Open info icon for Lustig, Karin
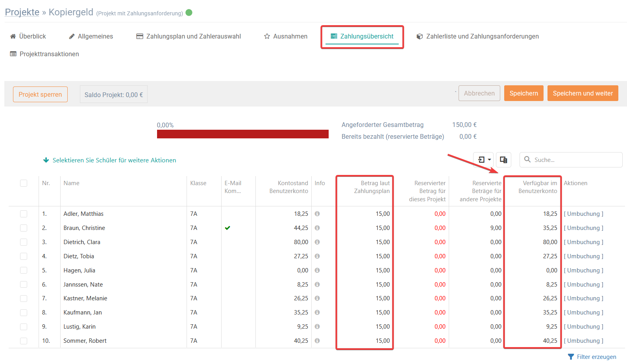Viewport: 627px width, 364px height. tap(317, 327)
